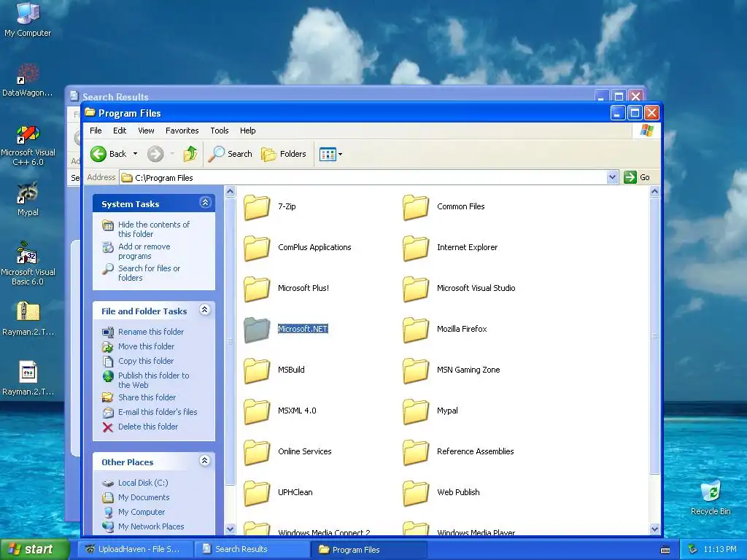Open My Documents in Other Places
747x560 pixels.
(x=144, y=497)
